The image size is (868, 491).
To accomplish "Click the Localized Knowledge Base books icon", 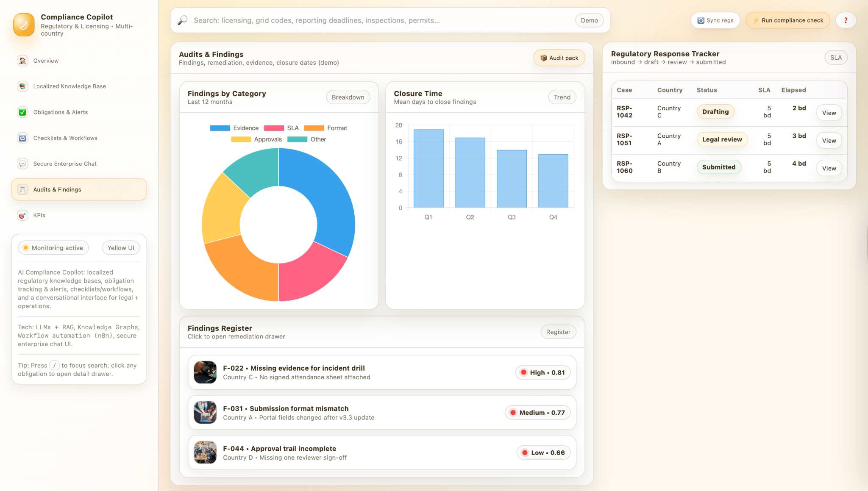I will coord(22,86).
